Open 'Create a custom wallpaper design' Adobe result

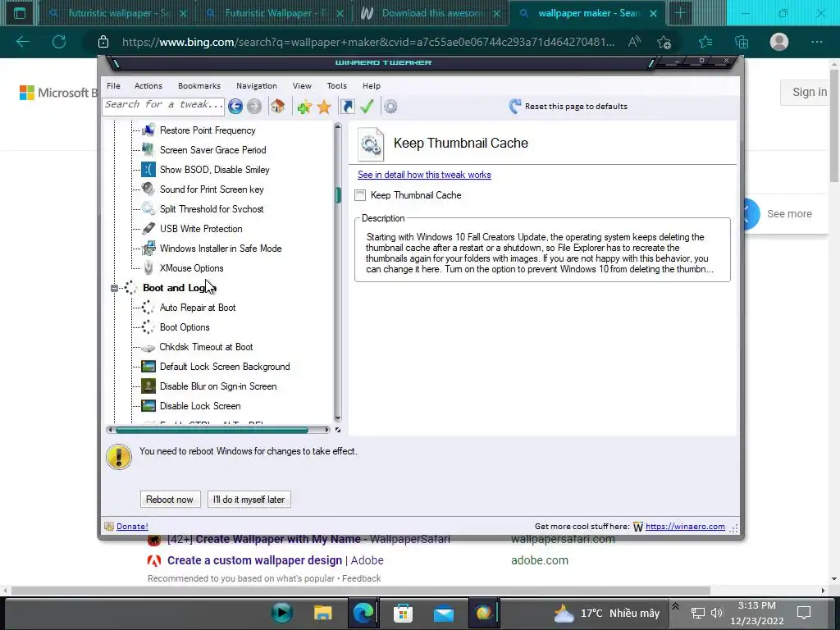276,560
